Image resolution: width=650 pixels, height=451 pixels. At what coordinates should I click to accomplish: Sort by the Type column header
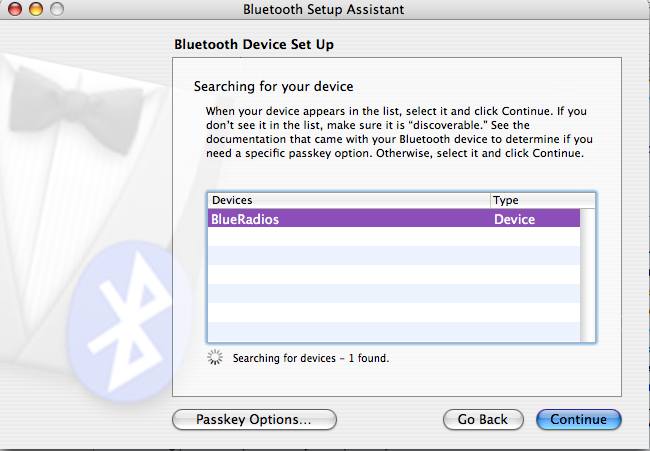[543, 200]
